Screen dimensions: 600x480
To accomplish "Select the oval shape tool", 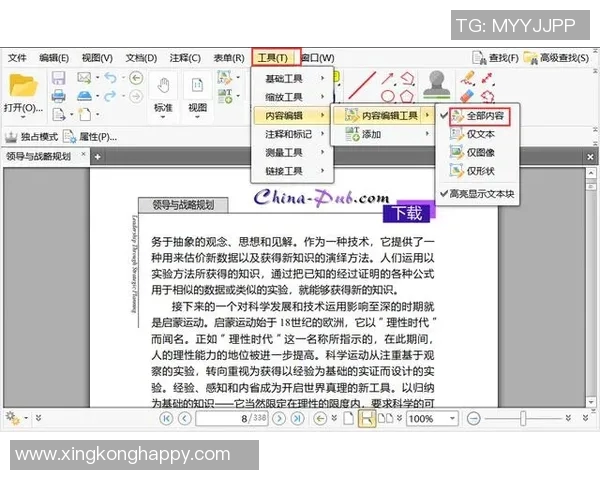I will pos(387,96).
